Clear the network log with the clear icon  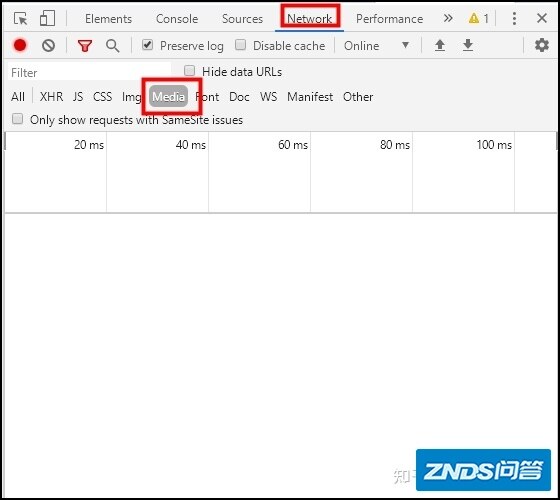(x=48, y=46)
